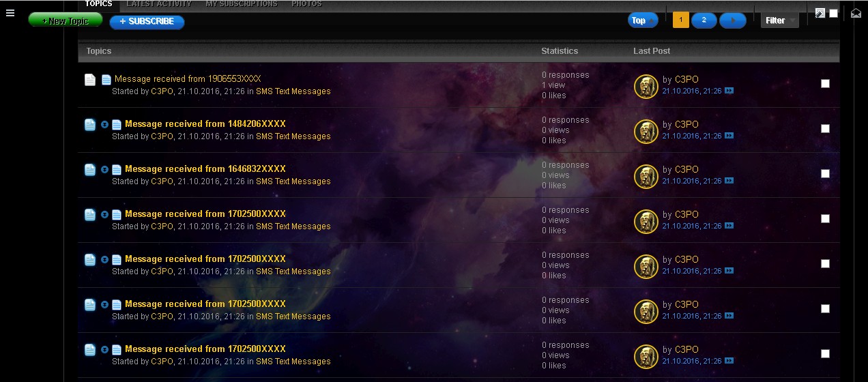Click the Topics column header
This screenshot has width=868, height=382.
[99, 51]
